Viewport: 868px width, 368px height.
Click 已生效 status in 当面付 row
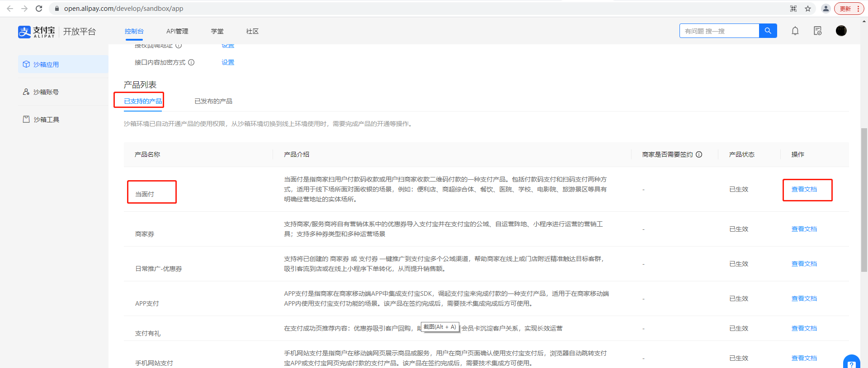click(x=739, y=189)
